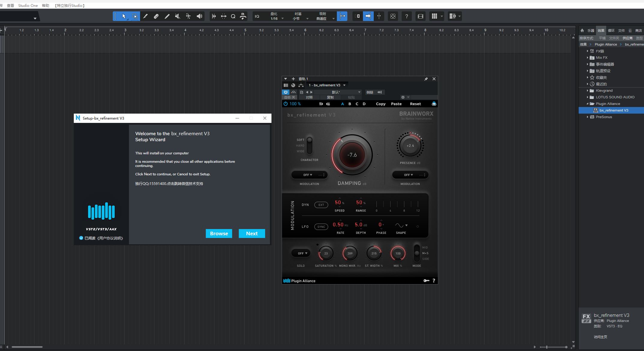
Task: Click the 访问主页 link
Action: [x=601, y=337]
